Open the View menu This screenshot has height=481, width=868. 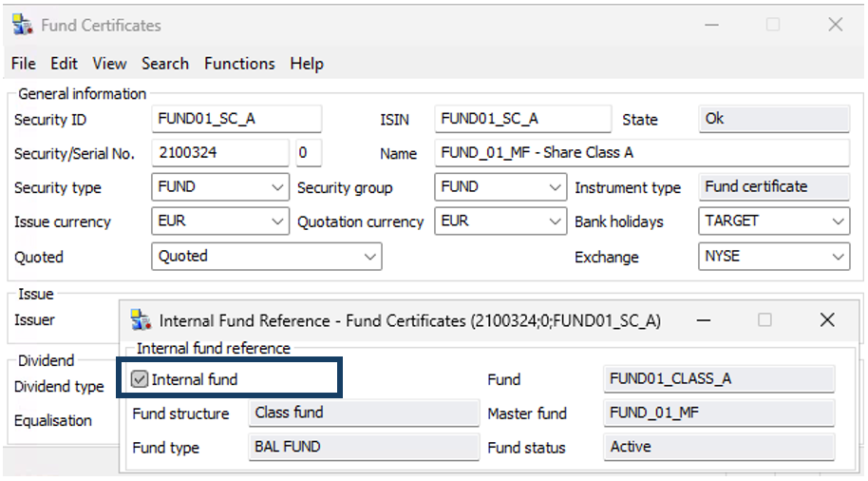(109, 64)
